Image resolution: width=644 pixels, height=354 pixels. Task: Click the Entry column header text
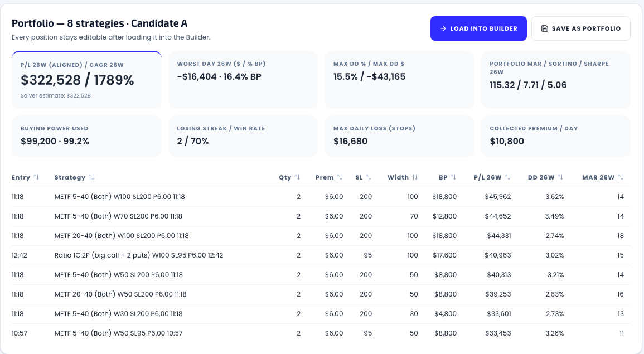(x=21, y=177)
